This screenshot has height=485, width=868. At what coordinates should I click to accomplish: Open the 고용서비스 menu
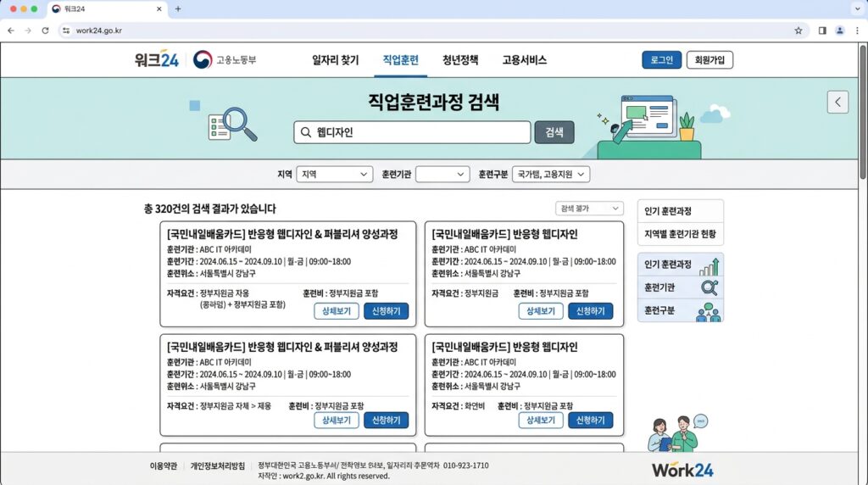point(524,60)
